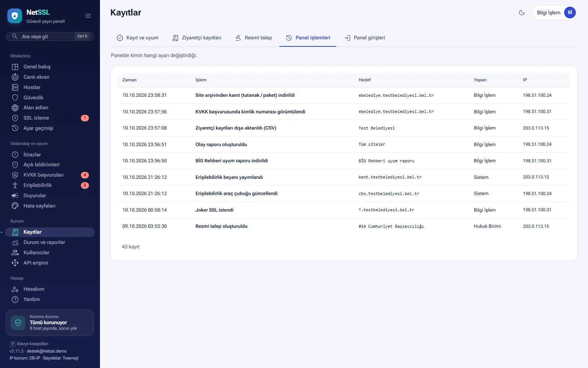Open Erişilebilirlik accessibility icon
588x368 pixels.
15,185
